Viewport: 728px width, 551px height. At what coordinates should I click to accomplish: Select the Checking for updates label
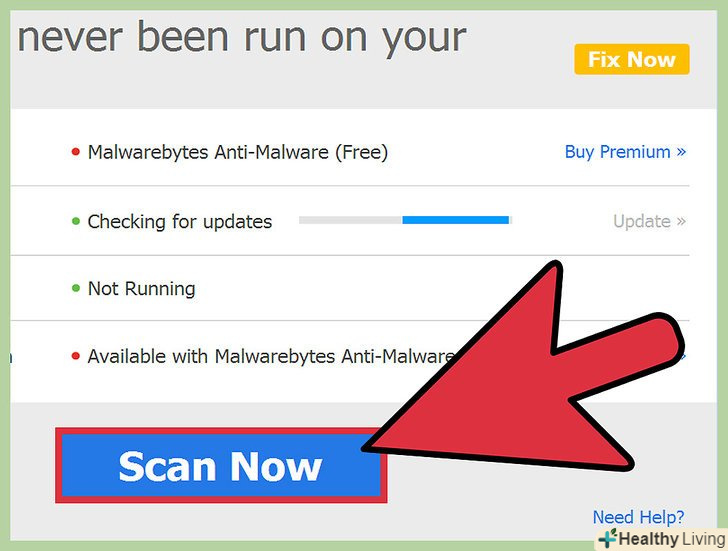pos(180,221)
